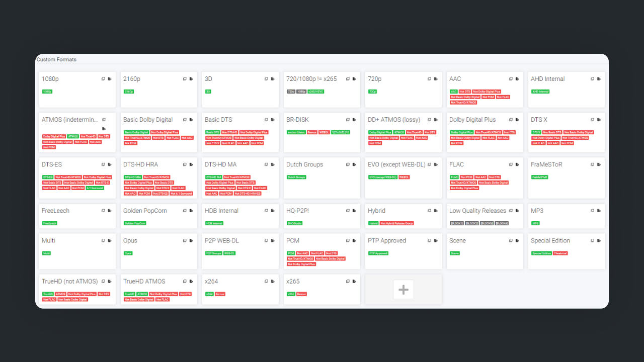Export the DTS X custom format
Screen dimensions: 644x362
[x=599, y=120]
